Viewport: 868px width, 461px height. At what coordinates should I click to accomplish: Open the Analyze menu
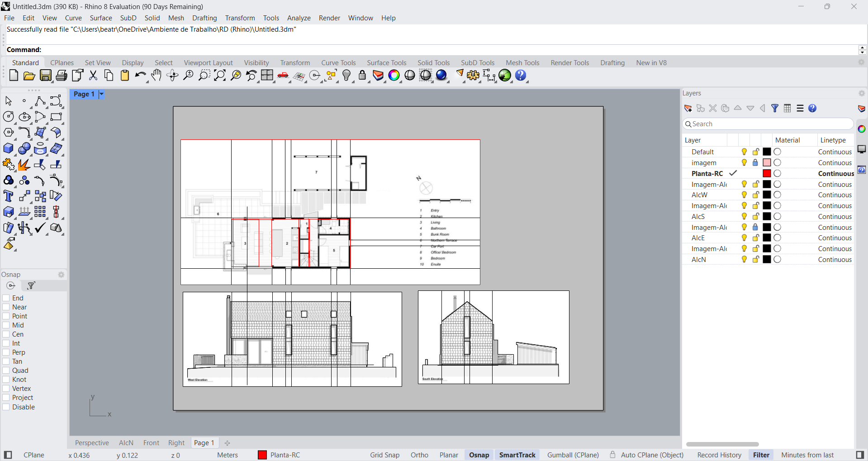(299, 18)
